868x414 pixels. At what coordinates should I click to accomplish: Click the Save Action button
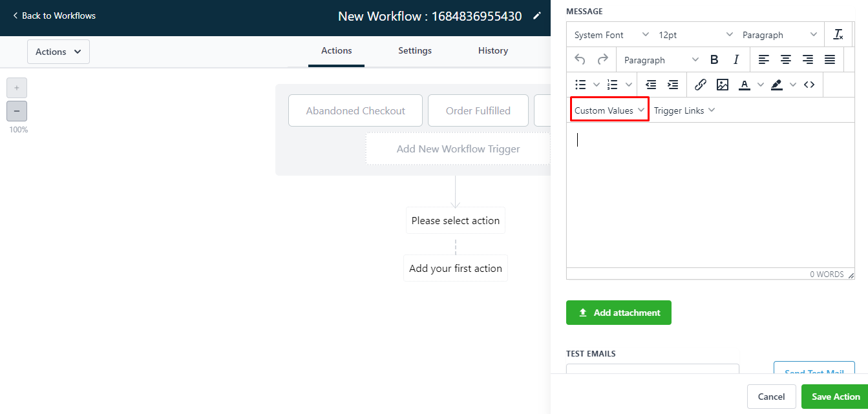tap(836, 397)
